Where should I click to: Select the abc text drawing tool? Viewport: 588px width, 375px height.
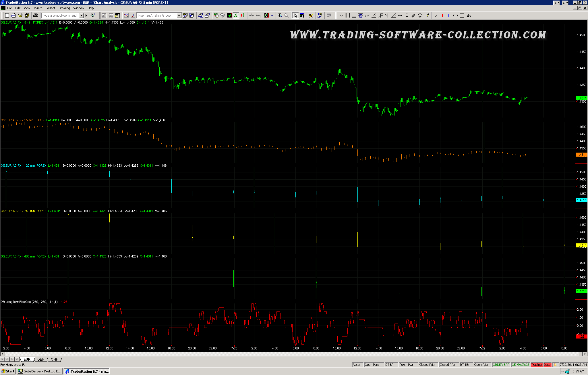tap(469, 16)
